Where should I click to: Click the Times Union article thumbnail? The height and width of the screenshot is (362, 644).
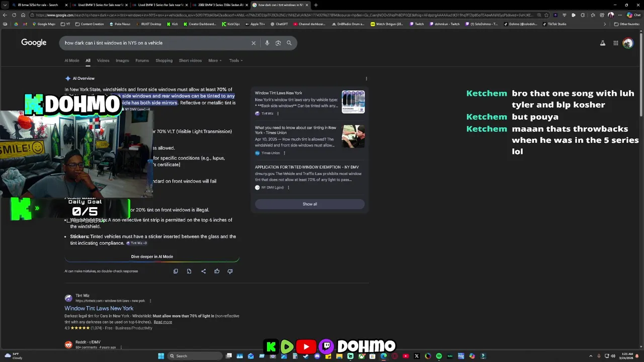(x=353, y=136)
